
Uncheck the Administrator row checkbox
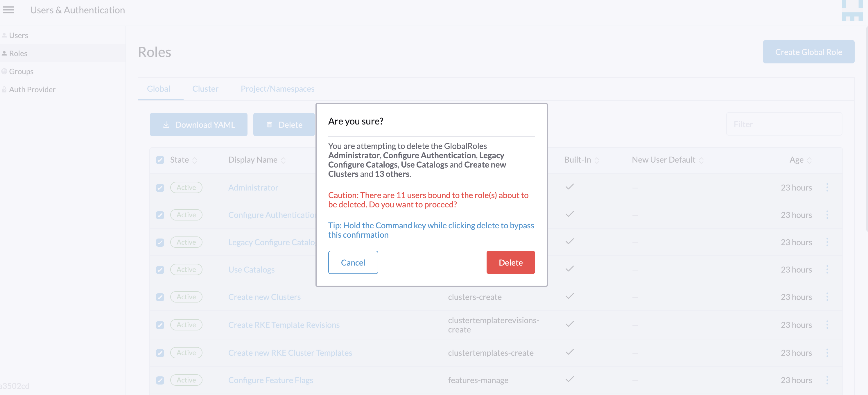click(160, 188)
